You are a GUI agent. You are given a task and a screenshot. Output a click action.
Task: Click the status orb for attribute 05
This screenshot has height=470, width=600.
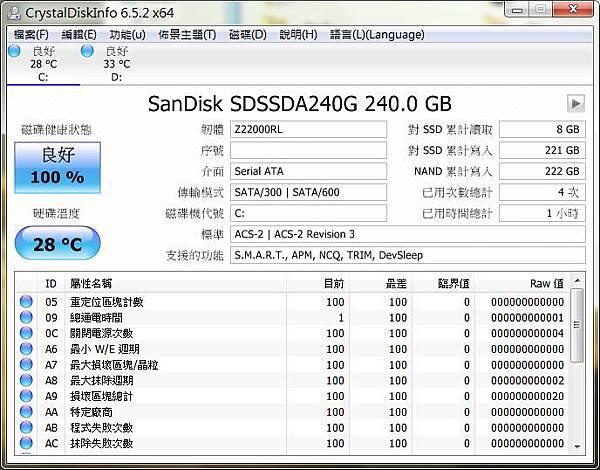coord(26,302)
